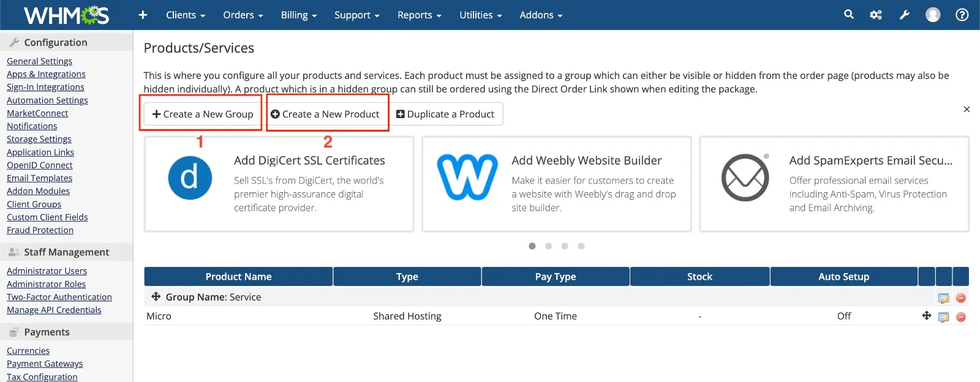Open the Utilities dropdown menu
This screenshot has height=382, width=980.
tap(481, 15)
